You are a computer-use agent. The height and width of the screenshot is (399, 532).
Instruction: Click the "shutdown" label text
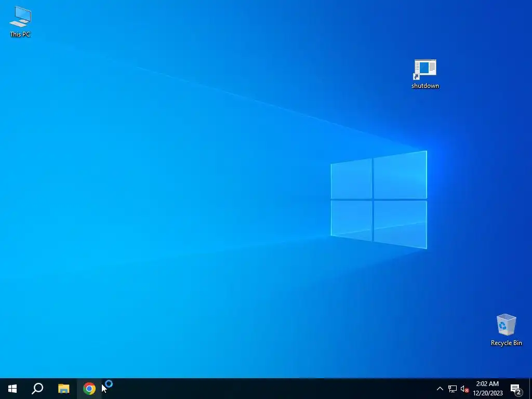(425, 86)
